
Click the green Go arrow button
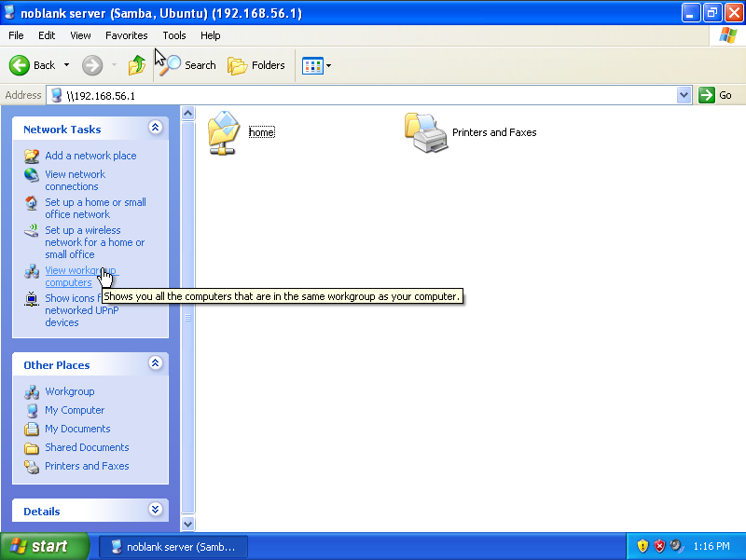[x=707, y=95]
